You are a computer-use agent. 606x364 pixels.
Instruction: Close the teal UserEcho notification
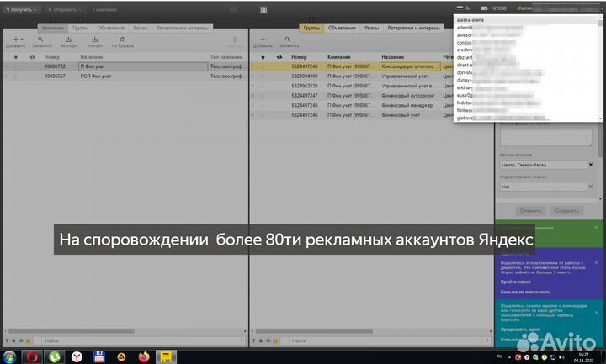[596, 312]
